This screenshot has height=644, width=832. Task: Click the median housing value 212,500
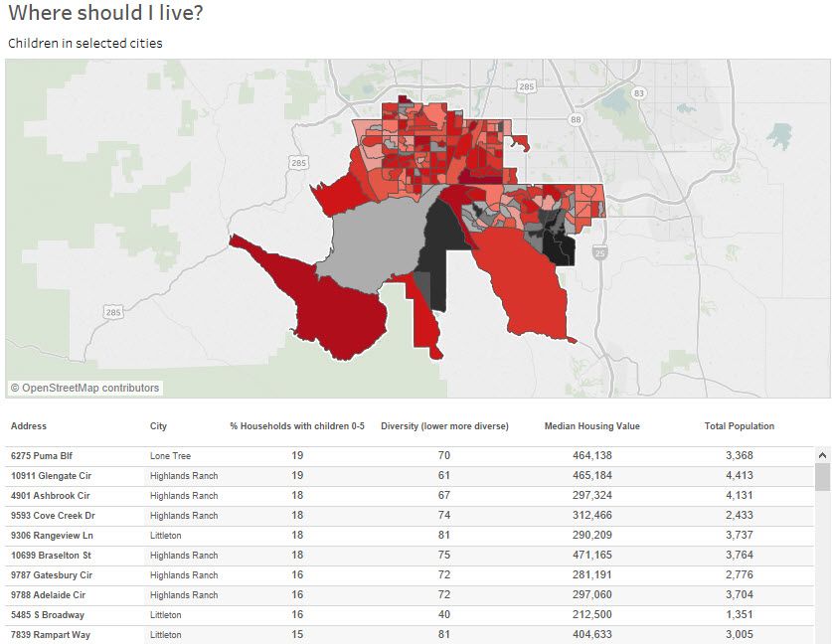coord(592,614)
